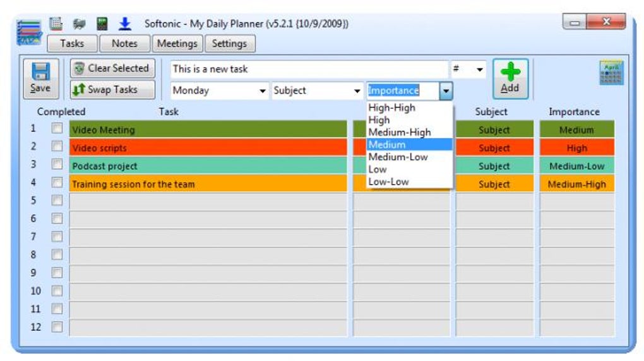This screenshot has width=644, height=361.
Task: Select the 'Podcast project' task row
Action: pyautogui.click(x=208, y=166)
